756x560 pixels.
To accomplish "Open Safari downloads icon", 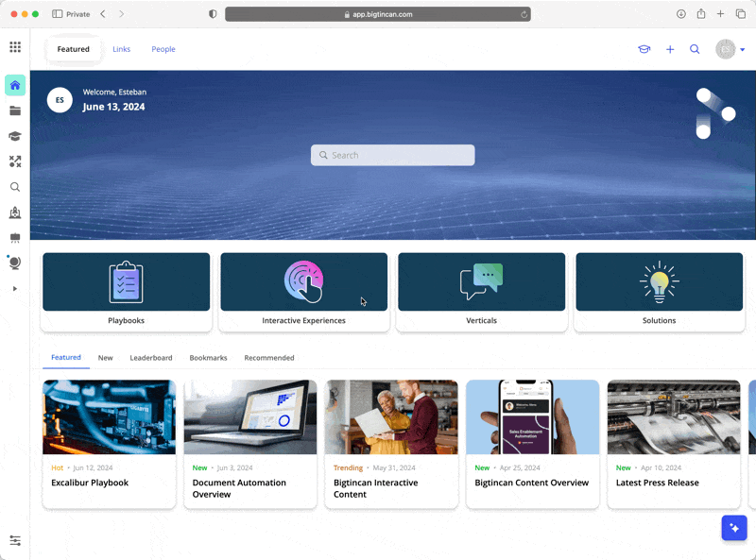I will [x=680, y=14].
